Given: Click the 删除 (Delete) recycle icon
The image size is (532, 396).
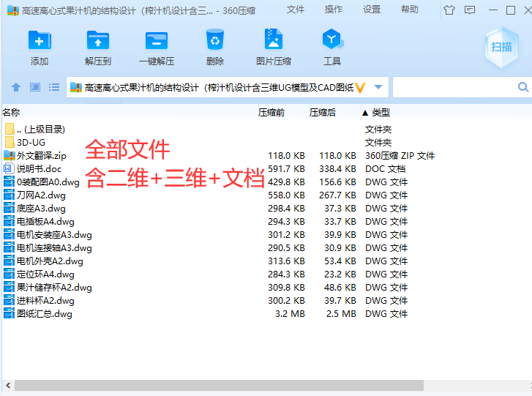Looking at the screenshot, I should (x=214, y=40).
